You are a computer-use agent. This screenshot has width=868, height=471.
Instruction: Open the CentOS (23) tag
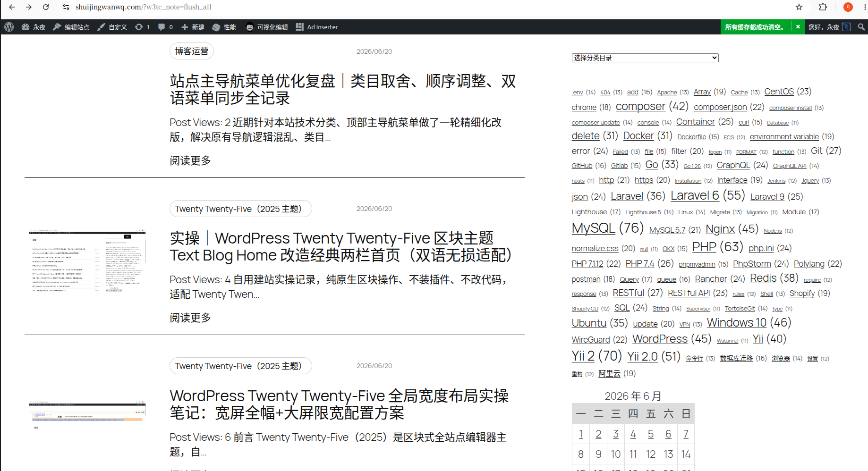point(779,92)
